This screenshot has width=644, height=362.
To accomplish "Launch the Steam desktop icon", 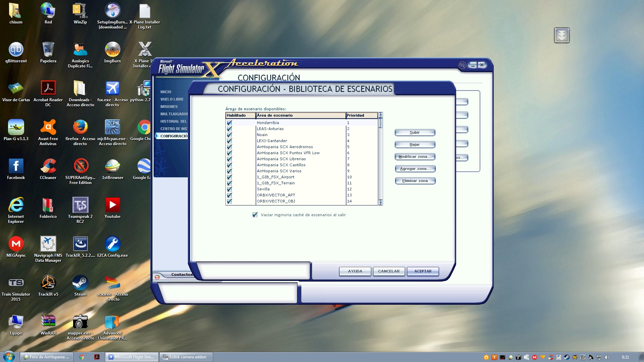I will click(80, 283).
